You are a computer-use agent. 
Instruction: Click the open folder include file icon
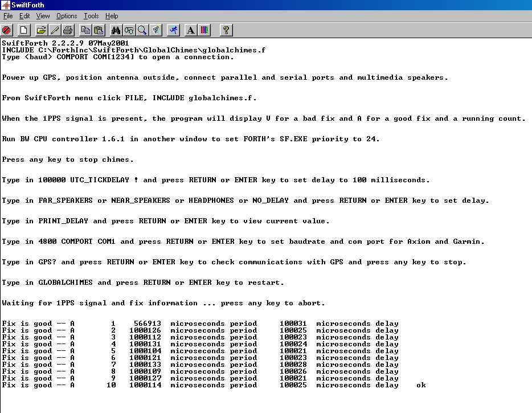[41, 30]
